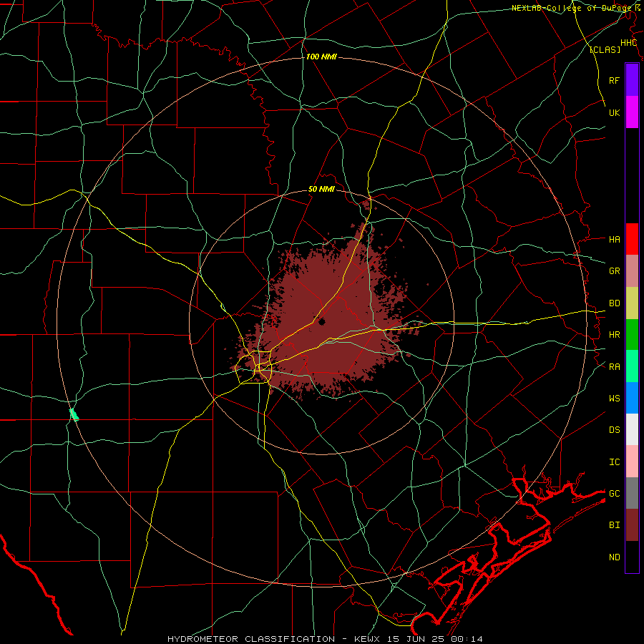Click the GR pink-brown legend swatch
Viewport: 644px width, 644px height.
632,271
